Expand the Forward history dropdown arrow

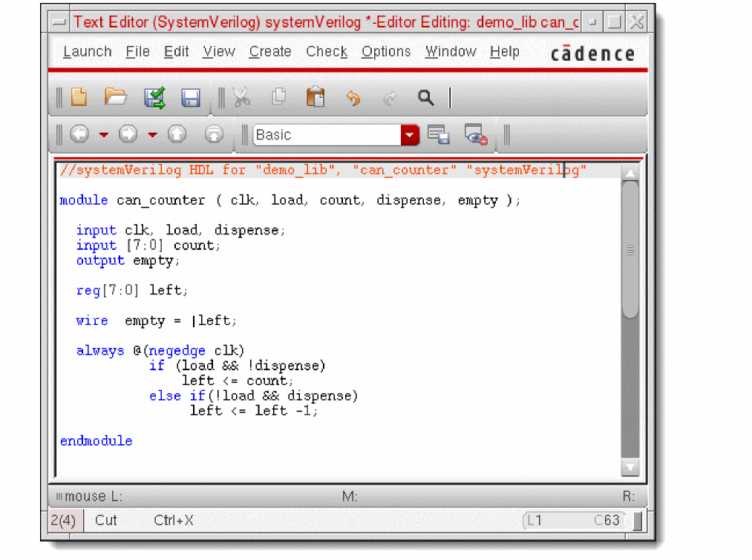click(x=152, y=135)
